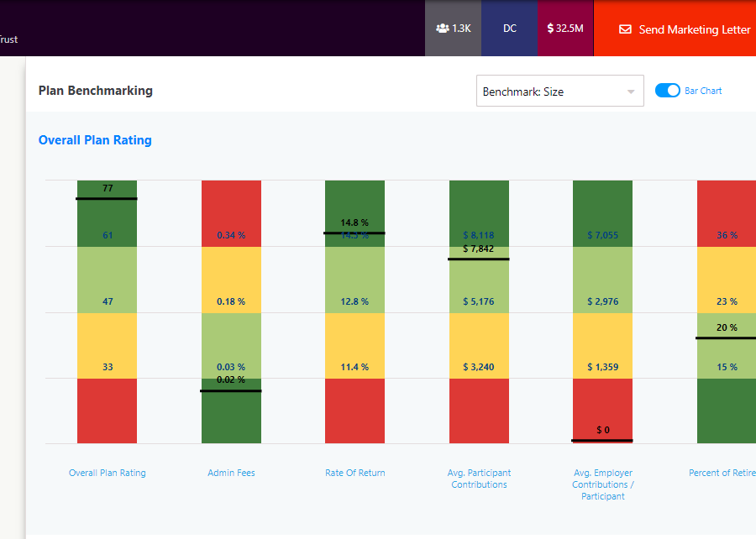Click the 14.8 % marker on Rate Of Return
This screenshot has height=539, width=756.
(x=354, y=233)
